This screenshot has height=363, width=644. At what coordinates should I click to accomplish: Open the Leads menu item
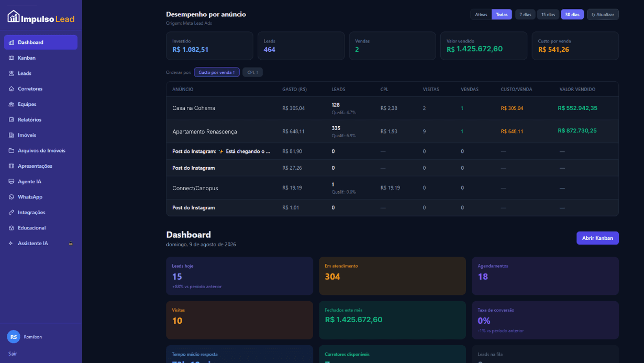pos(41,73)
